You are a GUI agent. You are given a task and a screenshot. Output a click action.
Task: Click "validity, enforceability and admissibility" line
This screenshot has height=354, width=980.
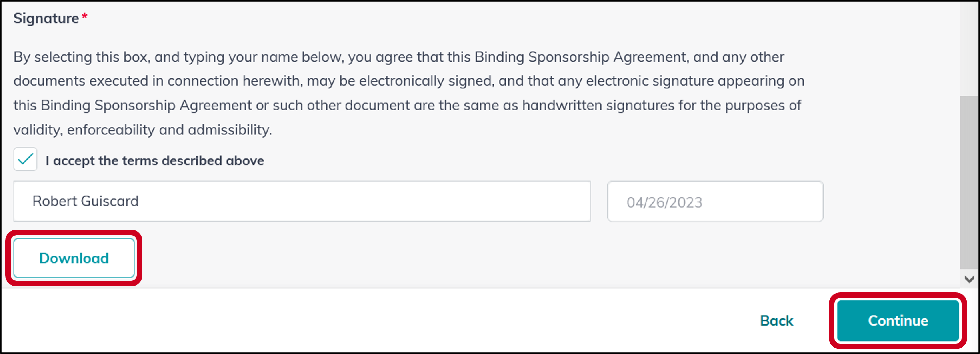click(x=142, y=130)
